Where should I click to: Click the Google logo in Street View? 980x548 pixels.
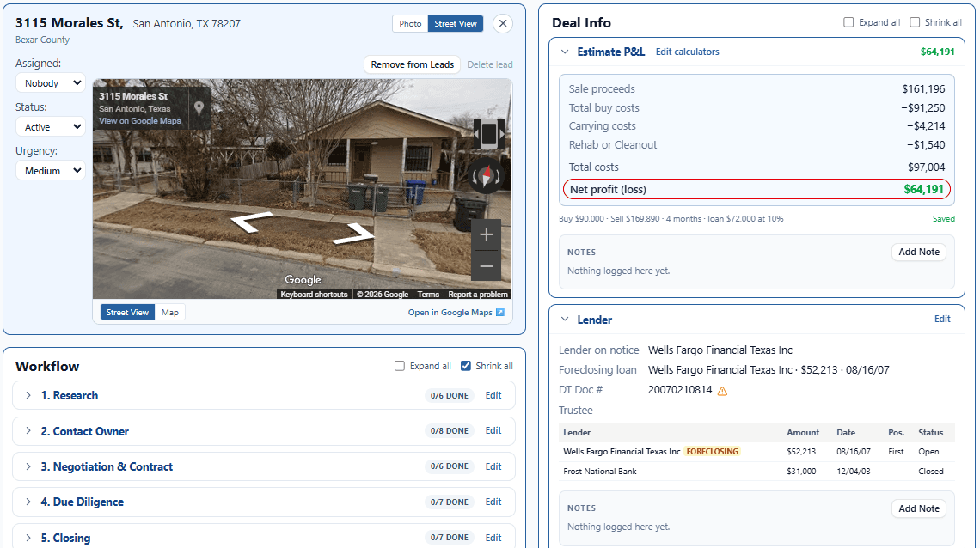click(x=303, y=280)
